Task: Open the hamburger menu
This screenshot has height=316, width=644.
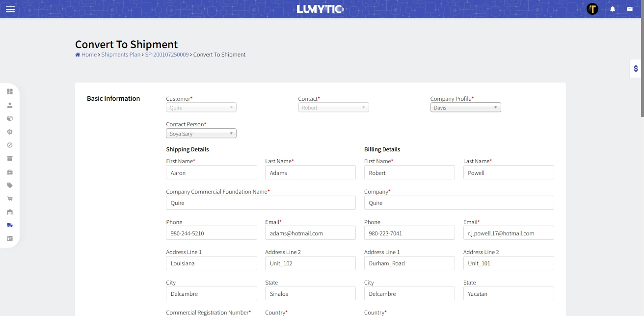Action: click(10, 9)
